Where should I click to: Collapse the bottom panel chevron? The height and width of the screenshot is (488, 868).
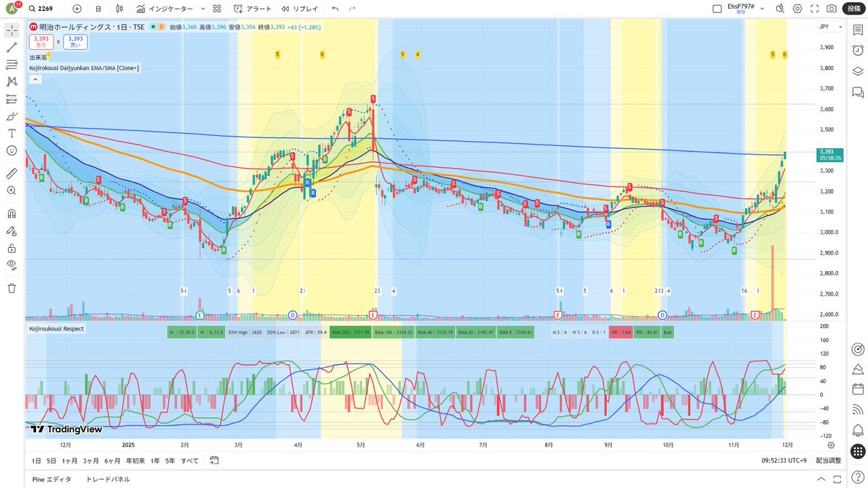click(x=820, y=479)
